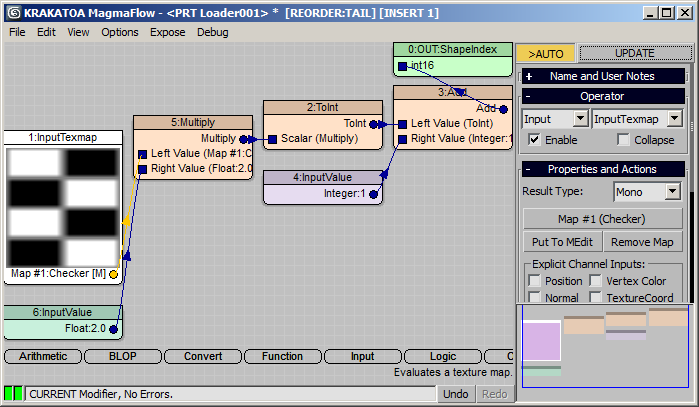Open the View menu

(x=78, y=32)
